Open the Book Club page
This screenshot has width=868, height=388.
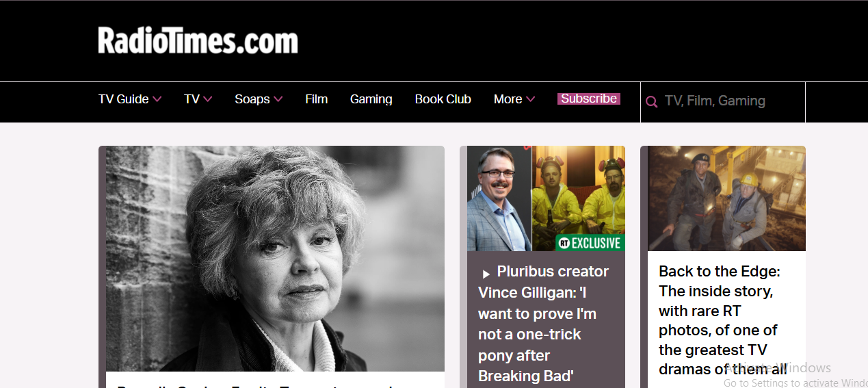(x=443, y=99)
